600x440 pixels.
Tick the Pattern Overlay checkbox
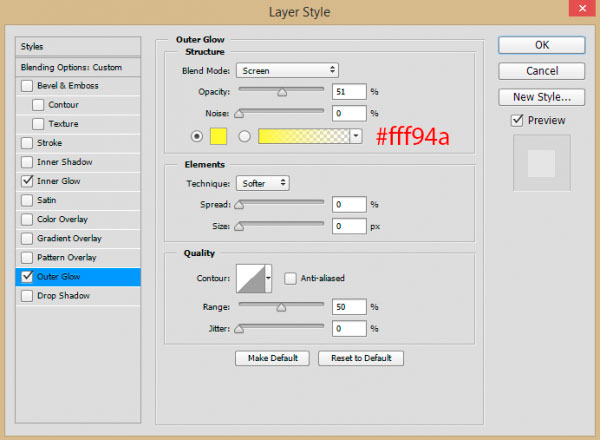pyautogui.click(x=27, y=257)
